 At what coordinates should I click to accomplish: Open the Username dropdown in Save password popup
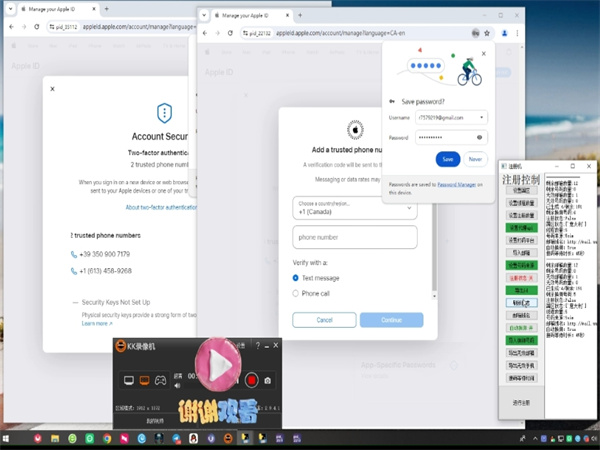click(x=481, y=117)
